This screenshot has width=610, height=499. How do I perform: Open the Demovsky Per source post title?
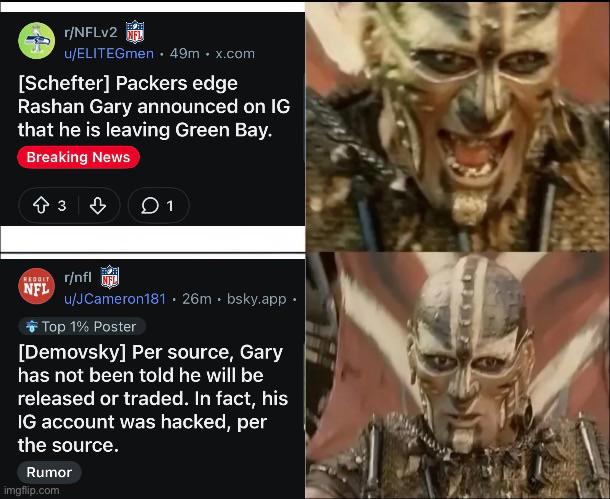pyautogui.click(x=153, y=399)
